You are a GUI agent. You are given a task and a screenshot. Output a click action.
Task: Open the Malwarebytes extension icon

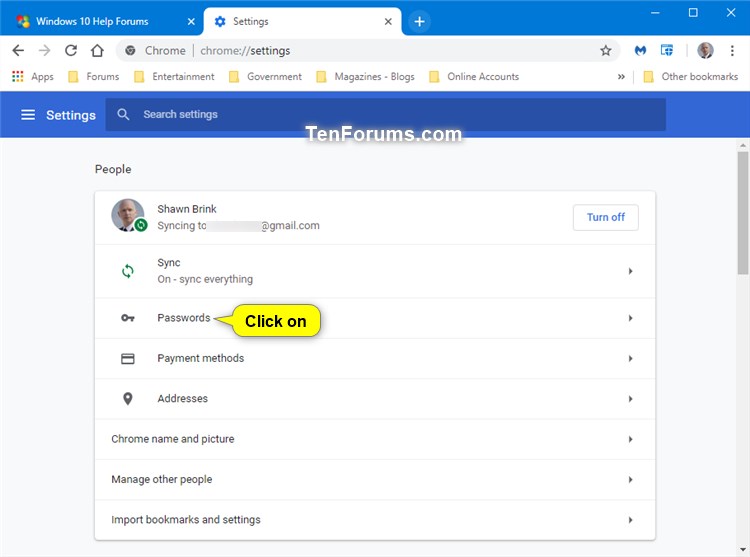[x=640, y=51]
